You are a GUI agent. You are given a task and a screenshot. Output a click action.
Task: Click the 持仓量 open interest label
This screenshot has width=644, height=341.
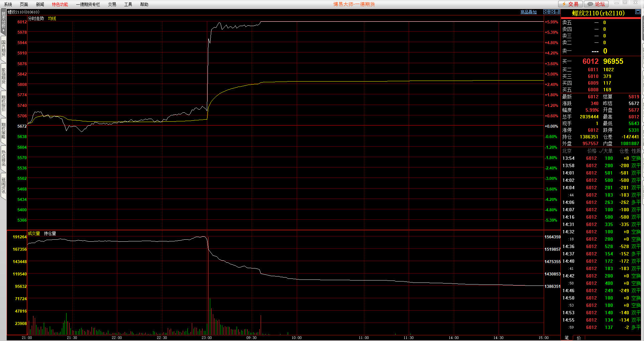[50, 233]
